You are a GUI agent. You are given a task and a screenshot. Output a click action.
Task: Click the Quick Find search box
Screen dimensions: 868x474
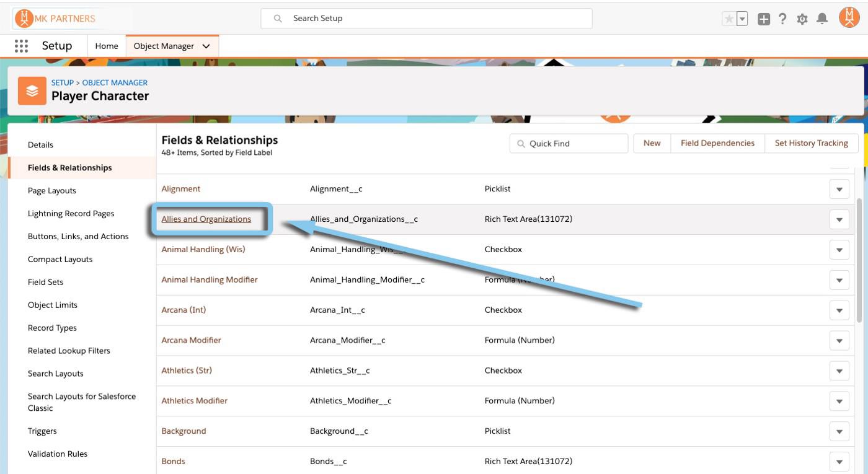coord(569,143)
